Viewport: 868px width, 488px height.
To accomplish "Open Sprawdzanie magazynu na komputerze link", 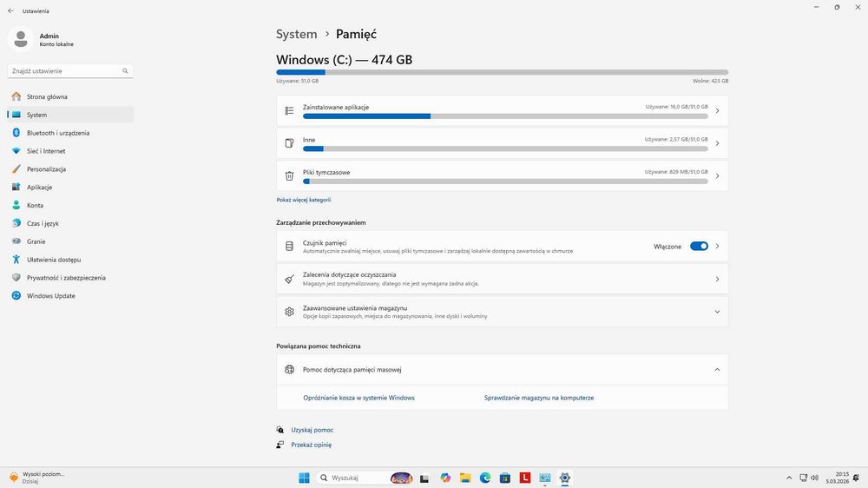I will click(539, 398).
